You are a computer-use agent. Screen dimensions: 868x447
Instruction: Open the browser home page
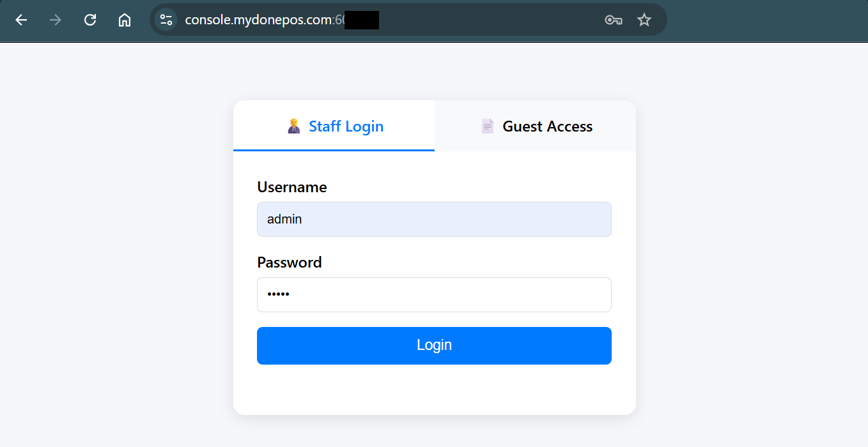pyautogui.click(x=125, y=20)
